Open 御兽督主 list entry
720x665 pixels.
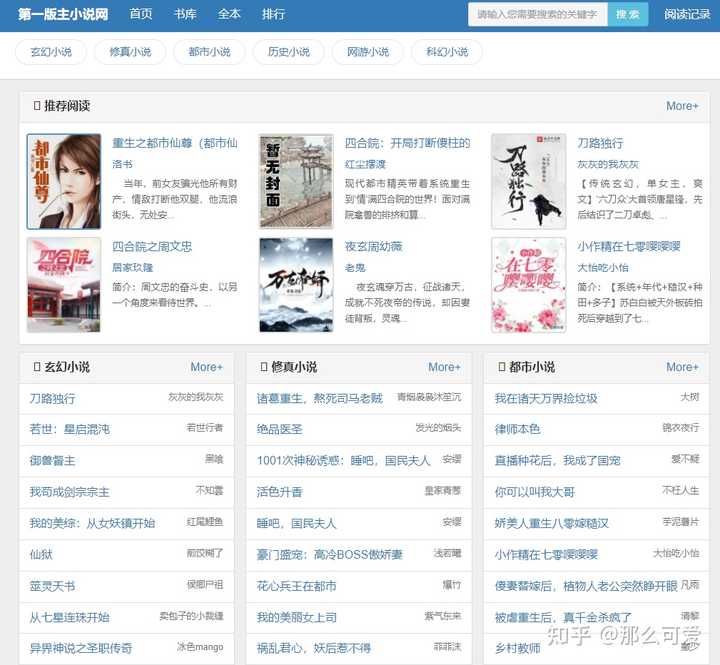click(52, 461)
